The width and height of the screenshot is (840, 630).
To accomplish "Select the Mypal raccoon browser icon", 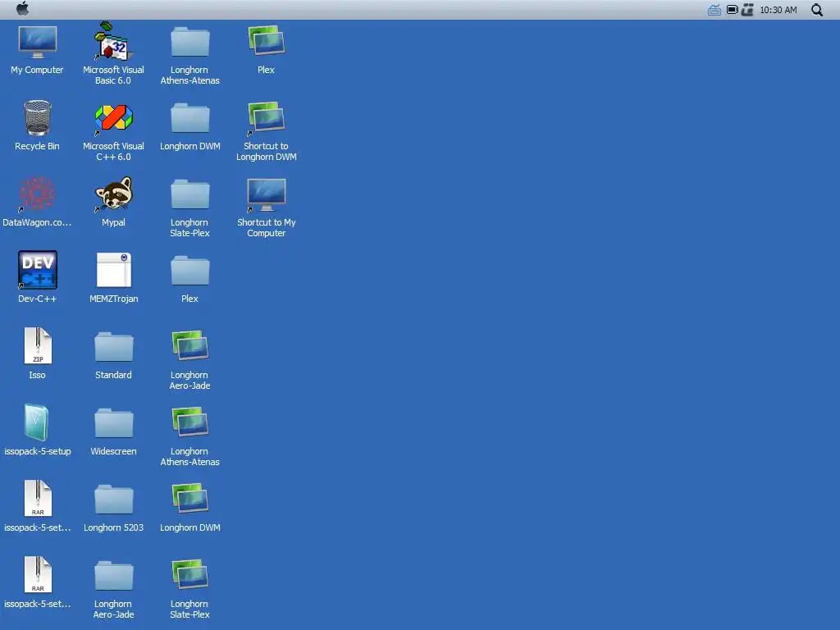I will pyautogui.click(x=113, y=194).
